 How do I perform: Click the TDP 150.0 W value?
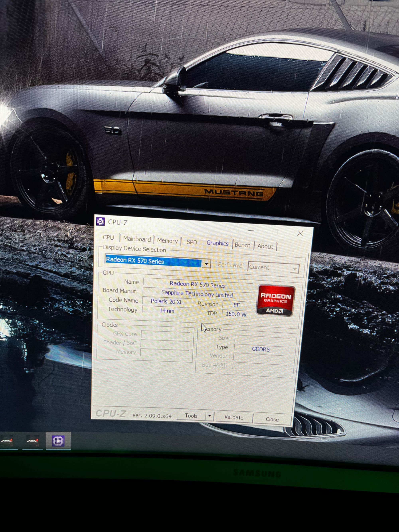click(x=236, y=314)
